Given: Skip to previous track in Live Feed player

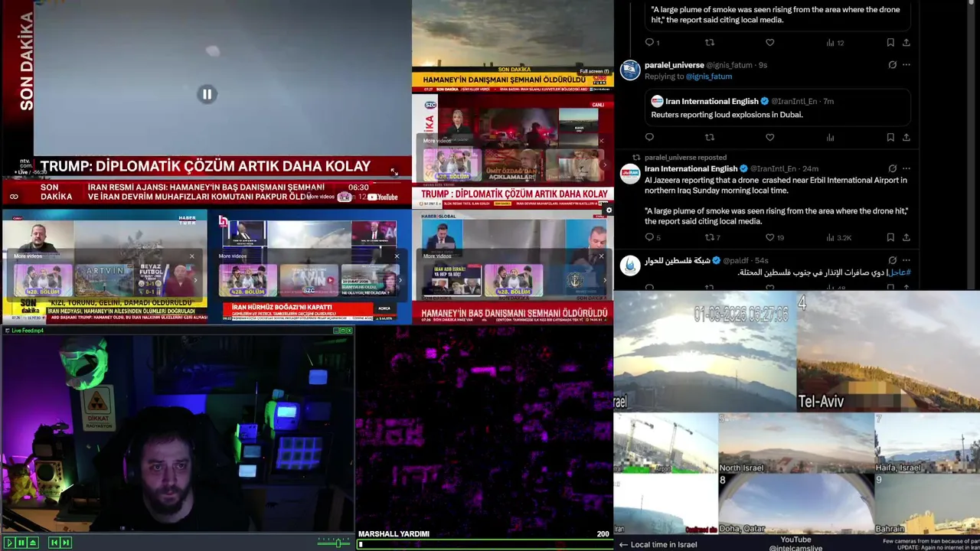Looking at the screenshot, I should point(54,543).
